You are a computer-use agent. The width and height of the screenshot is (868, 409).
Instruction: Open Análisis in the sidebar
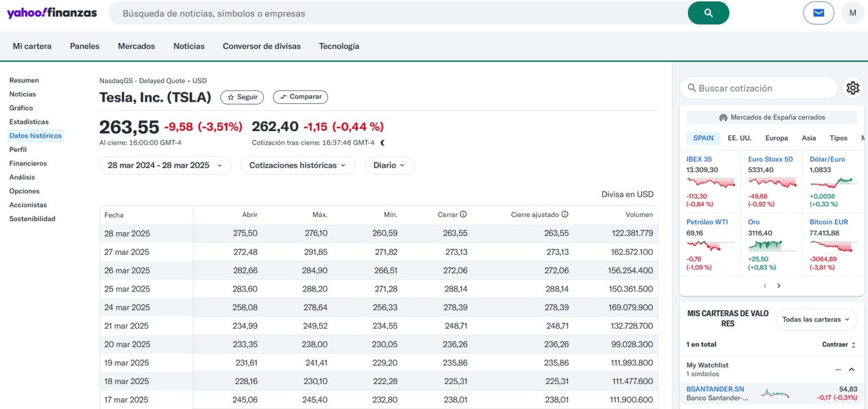tap(22, 177)
